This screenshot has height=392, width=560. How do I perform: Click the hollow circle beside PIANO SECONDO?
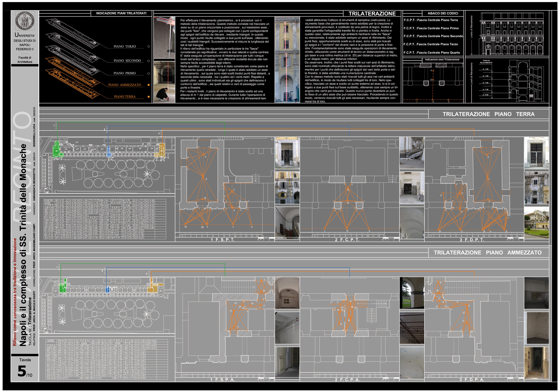pyautogui.click(x=149, y=61)
